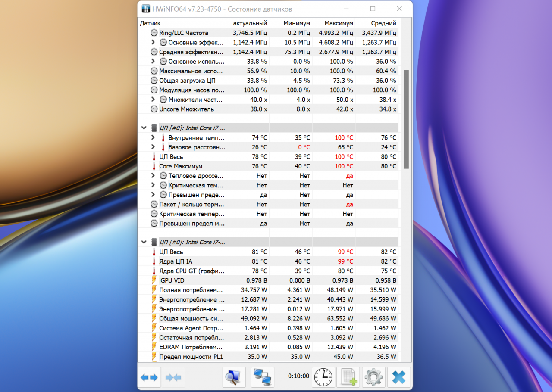Click the Ring/LLC Частота clock icon

154,33
